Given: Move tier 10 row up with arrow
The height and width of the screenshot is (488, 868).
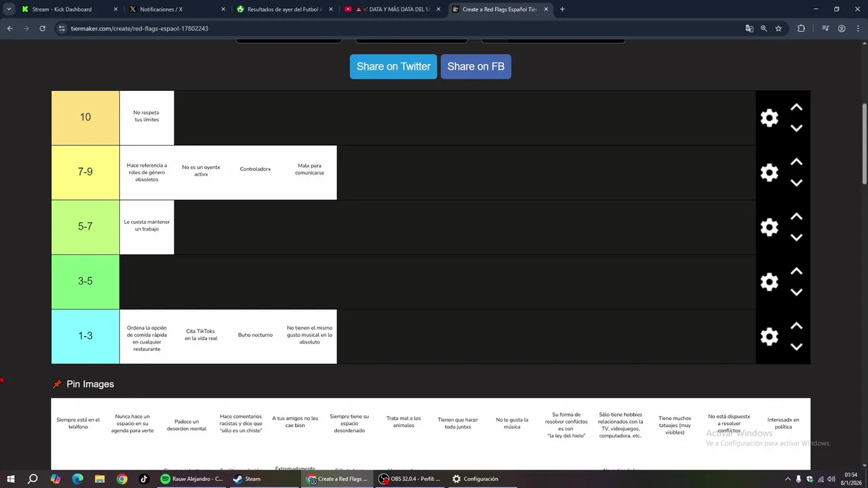Looking at the screenshot, I should click(797, 107).
